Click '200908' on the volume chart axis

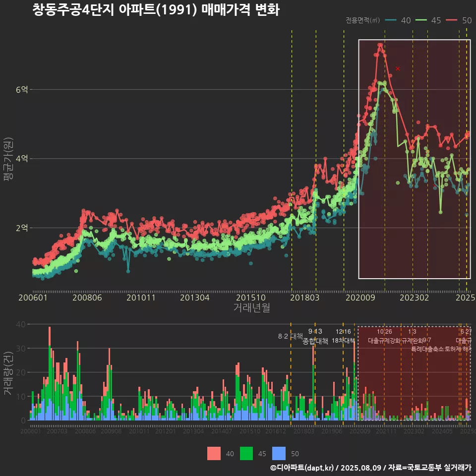point(111,431)
